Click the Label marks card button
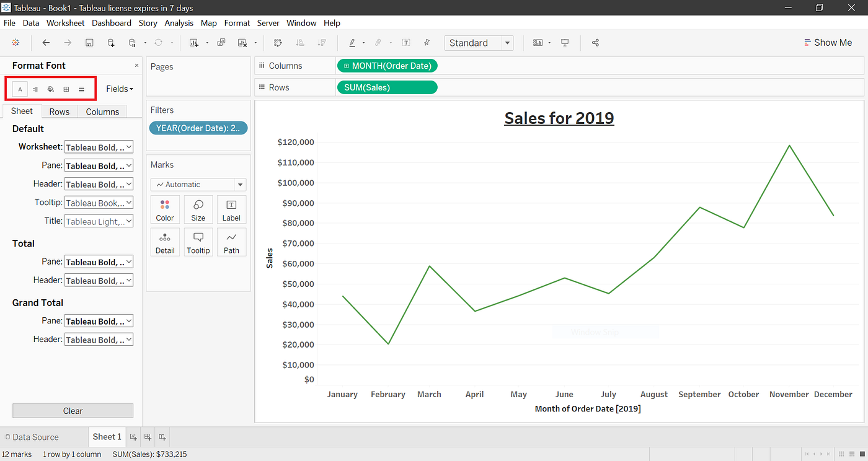This screenshot has width=868, height=461. pyautogui.click(x=231, y=209)
